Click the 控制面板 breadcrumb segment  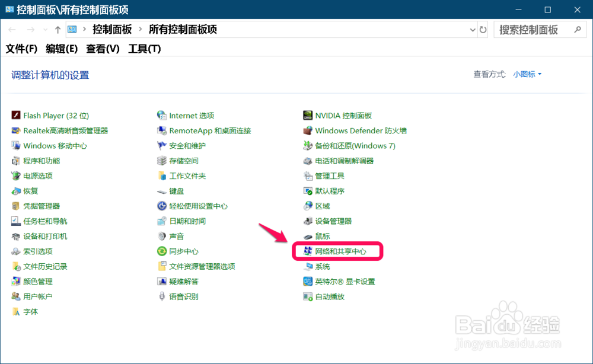112,30
